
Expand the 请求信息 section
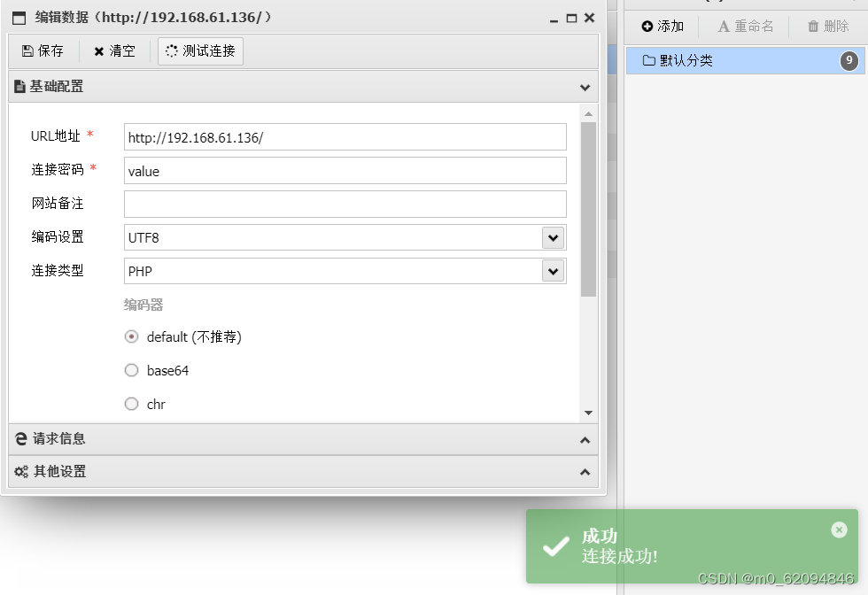click(303, 439)
